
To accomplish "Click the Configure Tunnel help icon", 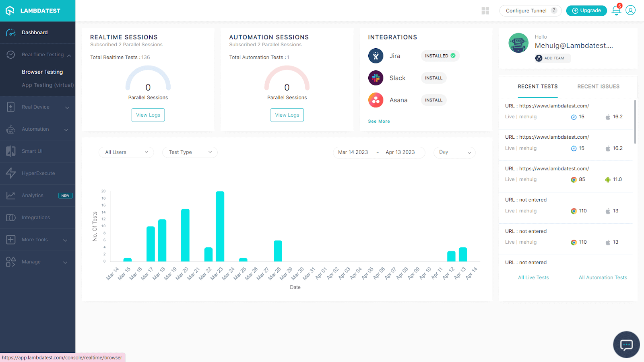I will 554,10.
